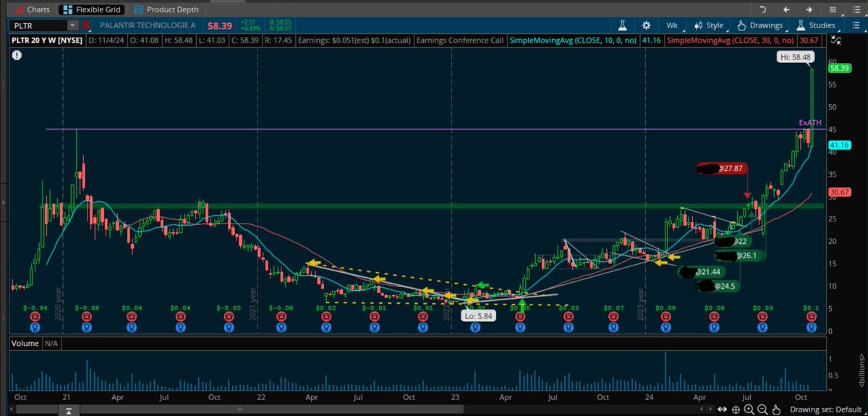This screenshot has height=416, width=868.
Task: Open the Product Depth tab
Action: pyautogui.click(x=165, y=10)
